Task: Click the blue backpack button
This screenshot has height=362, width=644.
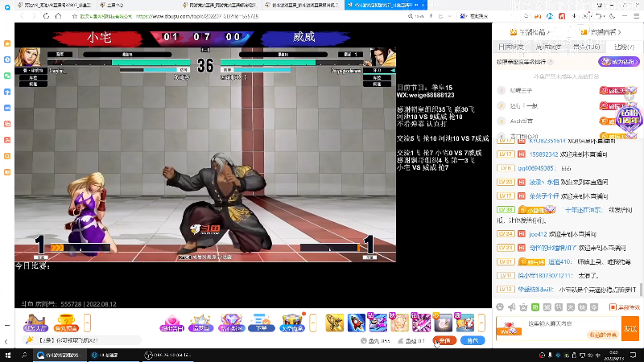Action: pyautogui.click(x=473, y=340)
